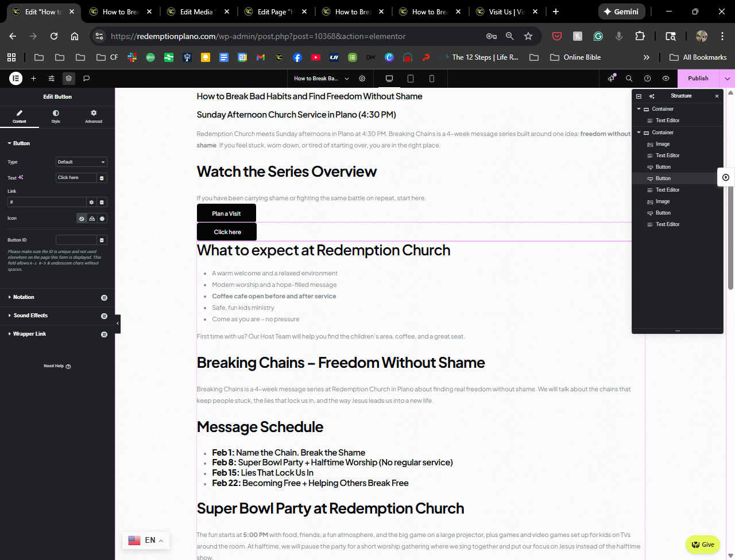Preview changes with the eye icon
Screen dimensions: 735x560
click(666, 78)
